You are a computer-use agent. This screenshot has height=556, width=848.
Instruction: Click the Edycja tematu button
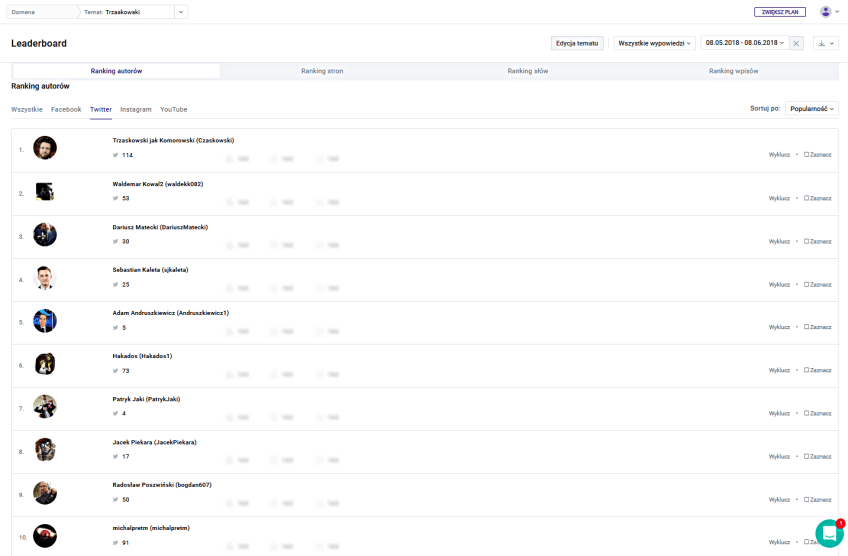point(577,44)
